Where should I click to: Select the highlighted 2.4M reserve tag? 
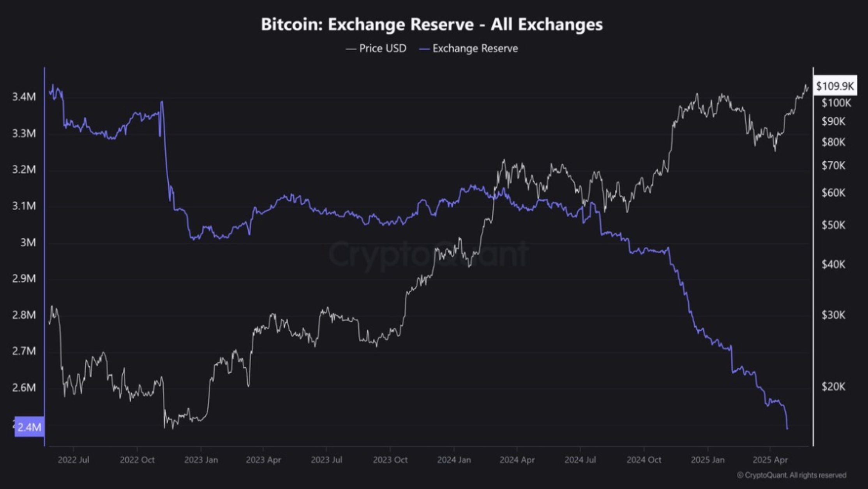tap(29, 427)
